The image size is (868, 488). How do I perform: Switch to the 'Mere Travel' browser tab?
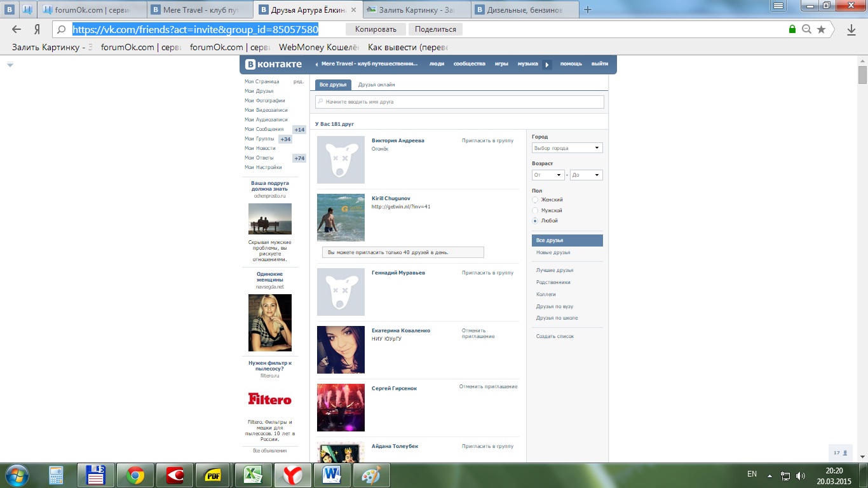click(x=201, y=10)
